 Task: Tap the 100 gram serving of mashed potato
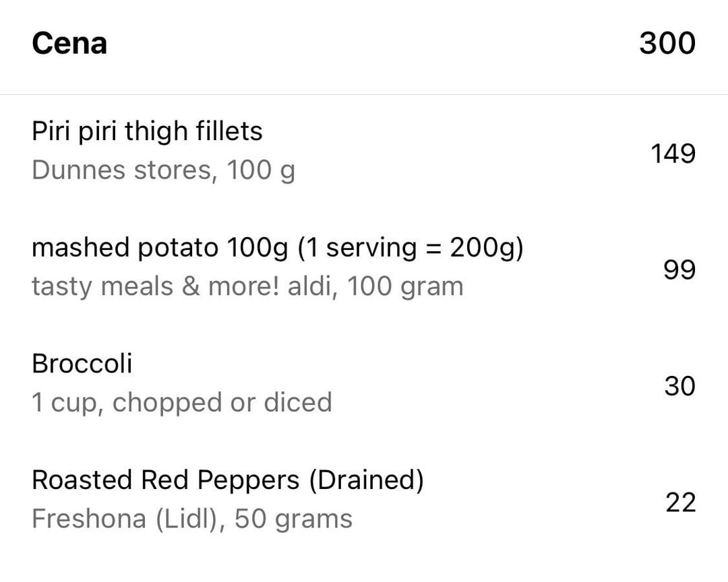(x=405, y=286)
